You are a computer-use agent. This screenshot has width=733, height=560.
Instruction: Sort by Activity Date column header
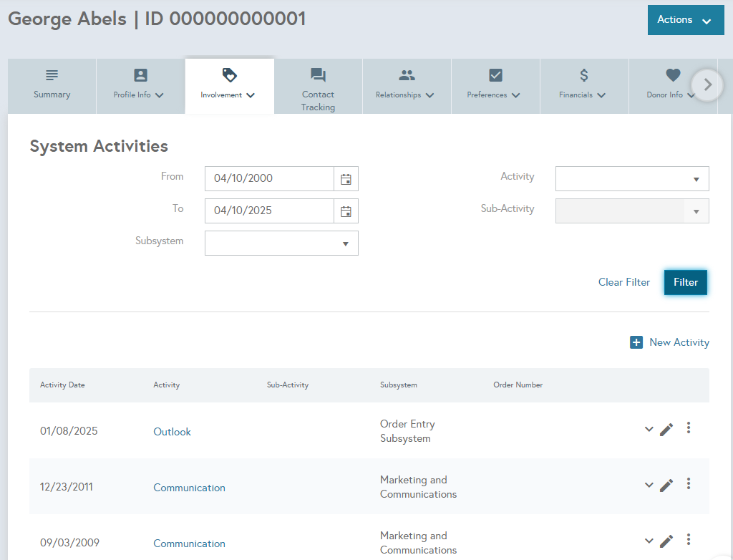[62, 385]
